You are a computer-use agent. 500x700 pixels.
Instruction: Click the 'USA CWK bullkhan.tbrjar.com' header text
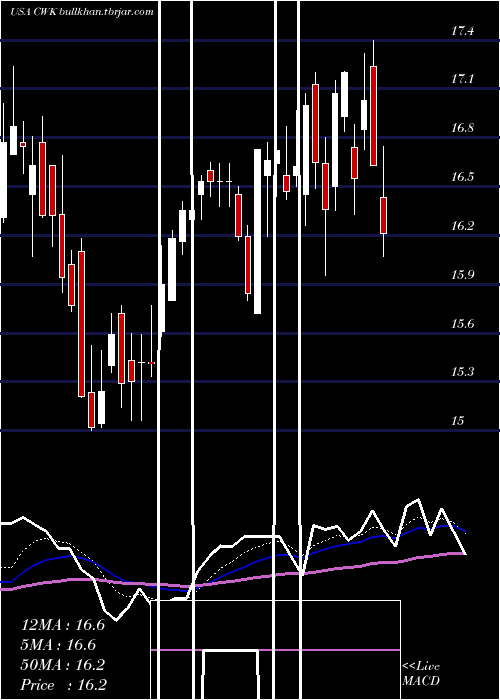[x=82, y=12]
